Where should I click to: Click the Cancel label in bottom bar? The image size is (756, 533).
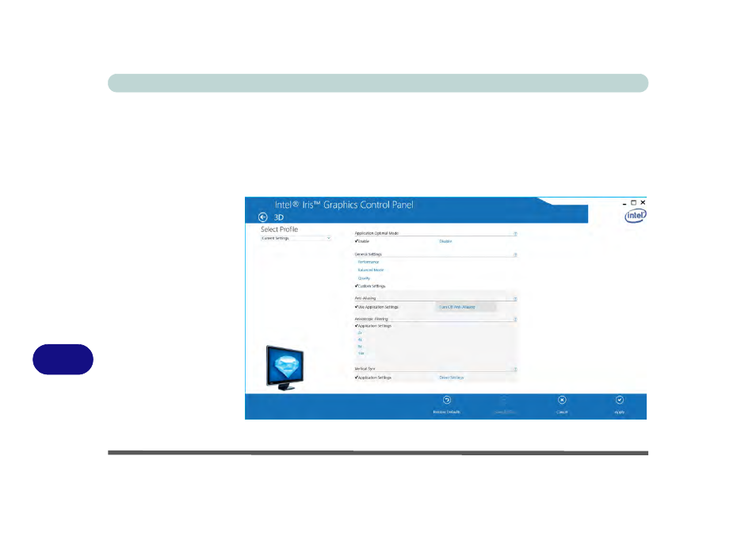click(x=562, y=412)
